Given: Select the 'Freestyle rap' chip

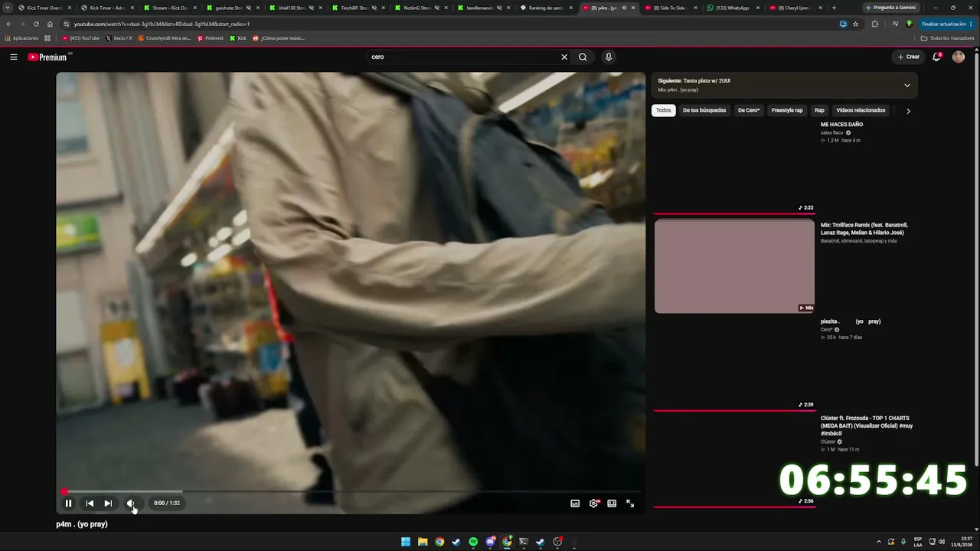Looking at the screenshot, I should pyautogui.click(x=787, y=110).
